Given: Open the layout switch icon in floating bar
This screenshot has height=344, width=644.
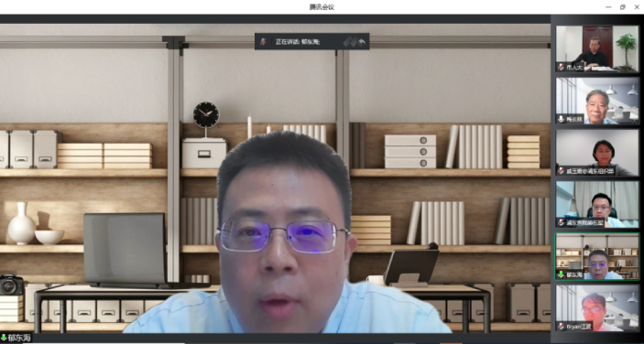Looking at the screenshot, I should (x=349, y=41).
